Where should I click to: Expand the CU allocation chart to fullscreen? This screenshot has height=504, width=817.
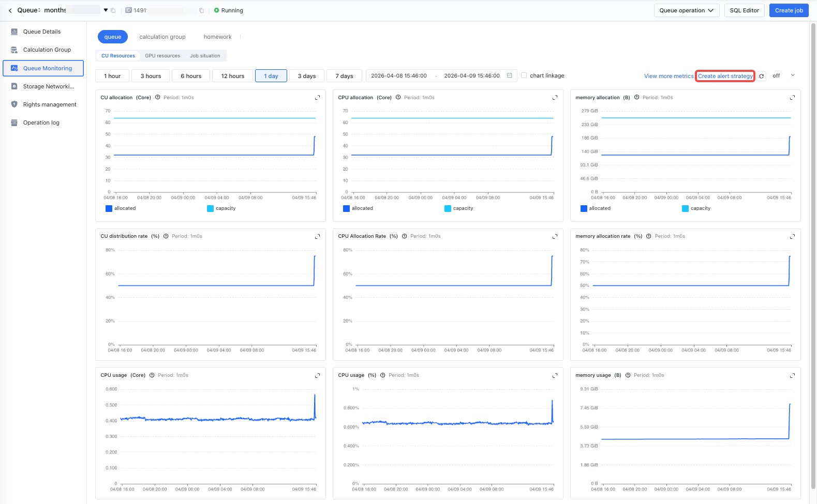pos(318,98)
